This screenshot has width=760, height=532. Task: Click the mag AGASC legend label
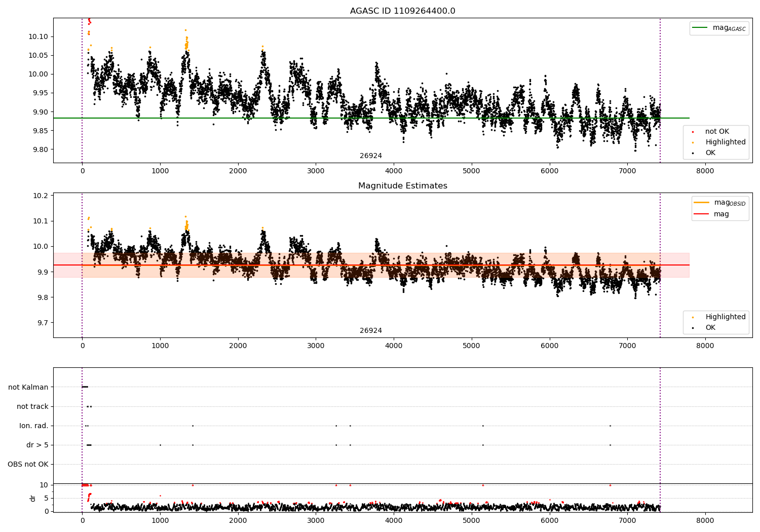coord(729,28)
